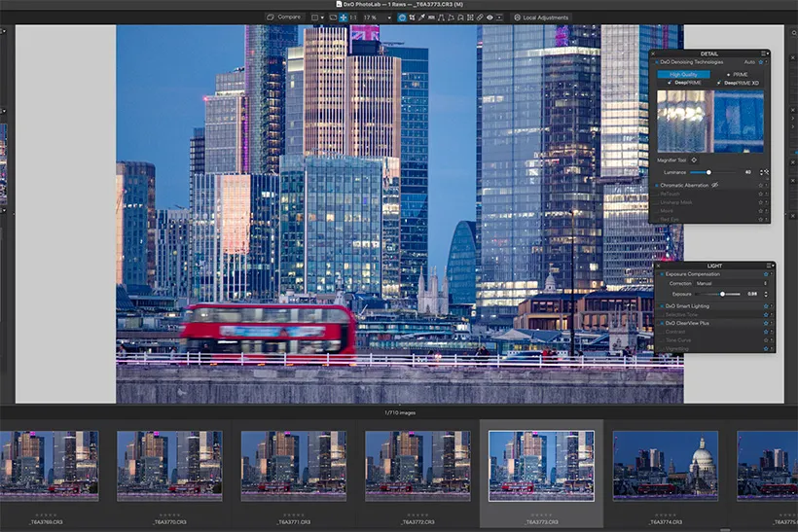This screenshot has width=798, height=532.
Task: Select the Crop tool icon
Action: [x=413, y=18]
